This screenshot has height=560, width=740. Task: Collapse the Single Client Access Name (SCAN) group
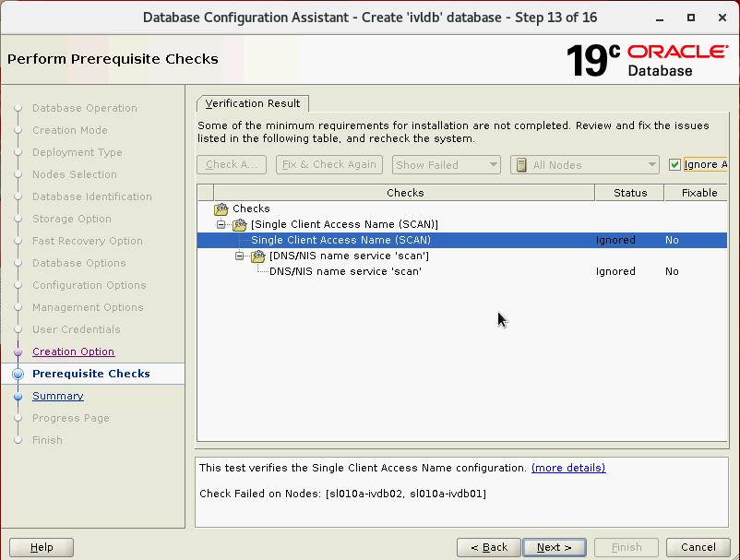coord(221,224)
